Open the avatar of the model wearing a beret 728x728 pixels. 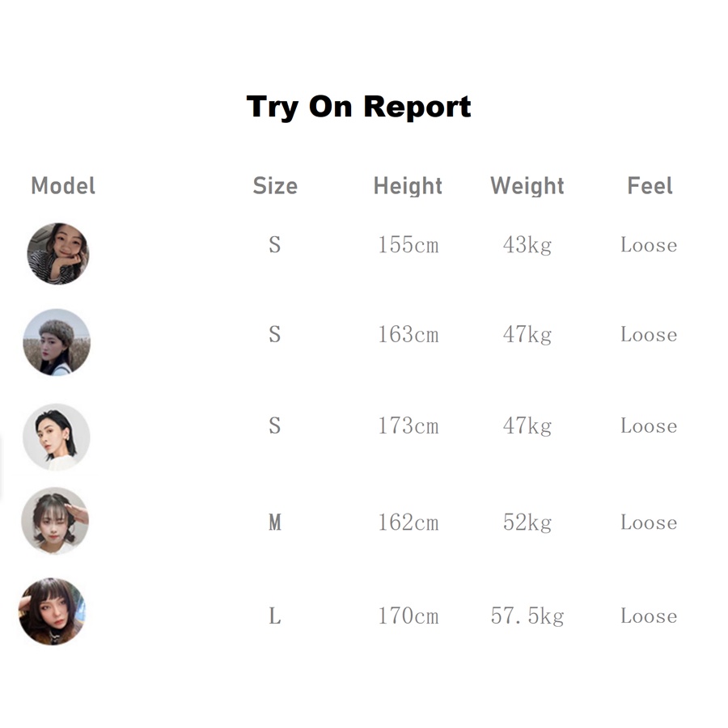tap(57, 342)
